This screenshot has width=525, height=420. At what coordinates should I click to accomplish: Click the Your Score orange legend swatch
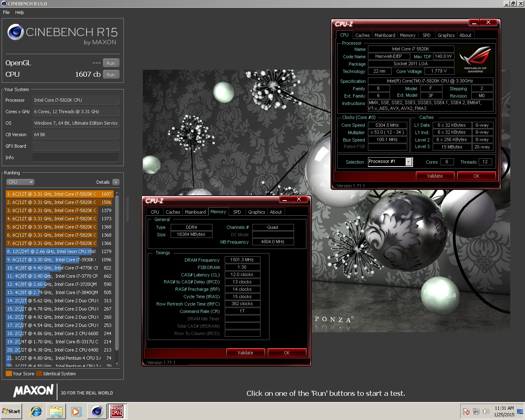[9, 374]
